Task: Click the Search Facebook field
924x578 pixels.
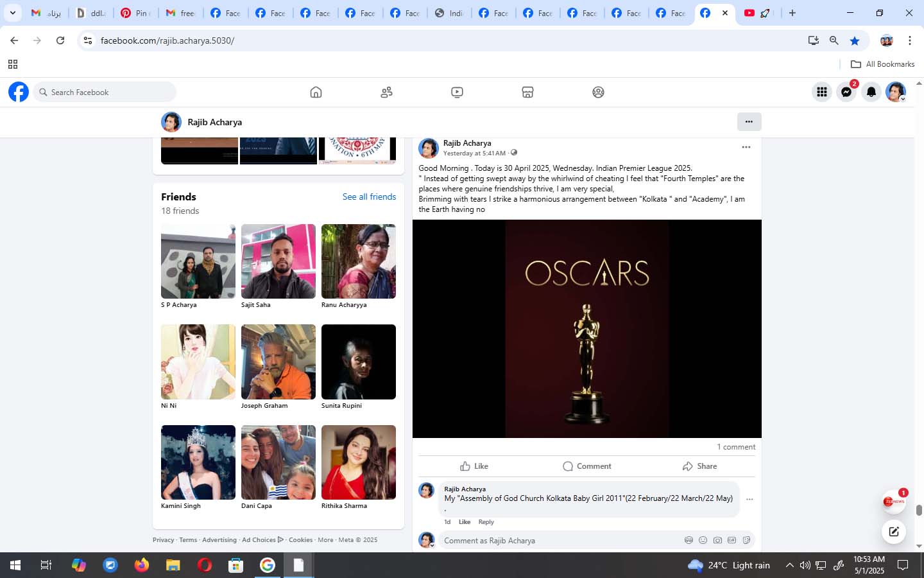Action: pos(105,92)
